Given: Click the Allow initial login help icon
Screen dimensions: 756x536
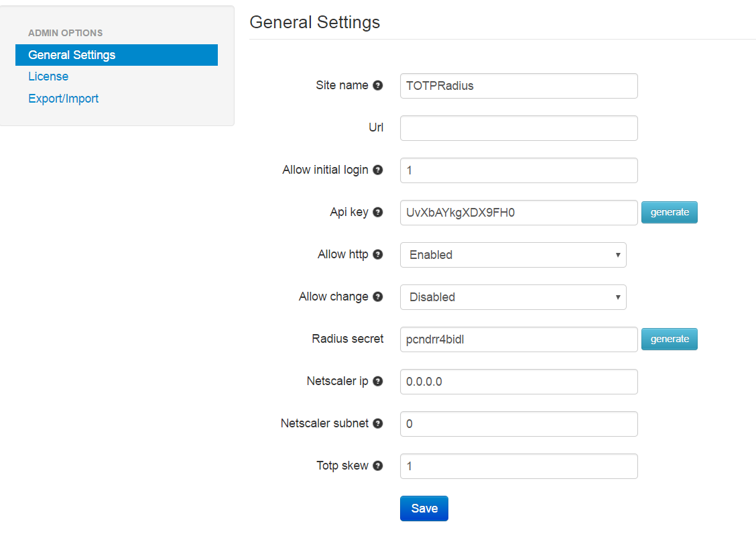Looking at the screenshot, I should pyautogui.click(x=378, y=170).
